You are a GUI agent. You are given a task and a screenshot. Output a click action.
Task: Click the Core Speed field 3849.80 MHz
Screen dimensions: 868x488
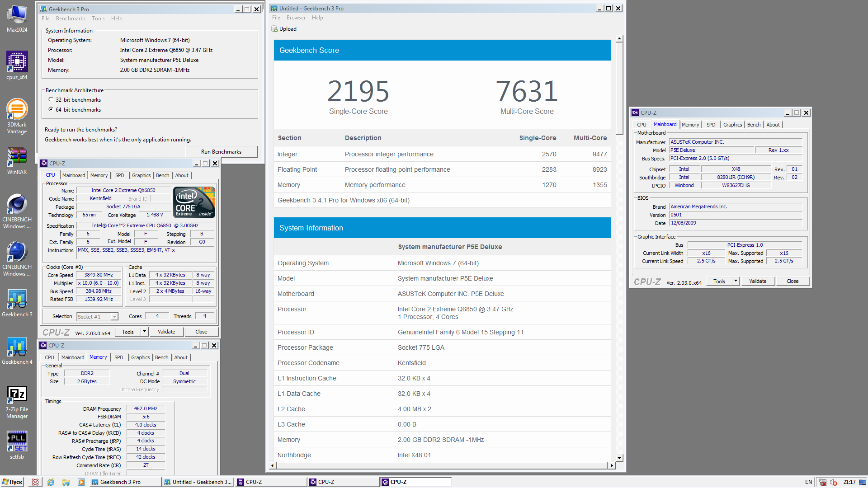[x=99, y=275]
